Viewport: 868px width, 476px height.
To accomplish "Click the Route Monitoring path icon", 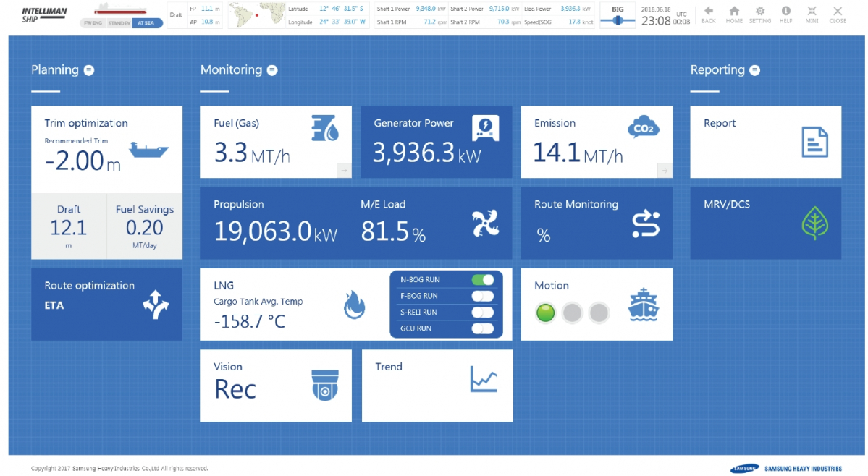I will pos(645,224).
